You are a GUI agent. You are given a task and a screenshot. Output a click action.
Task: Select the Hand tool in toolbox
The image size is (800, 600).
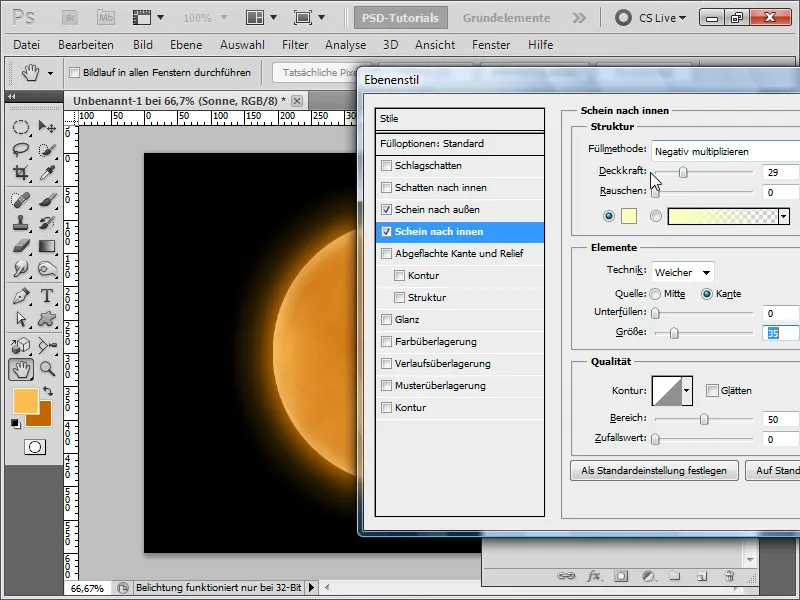(x=21, y=369)
